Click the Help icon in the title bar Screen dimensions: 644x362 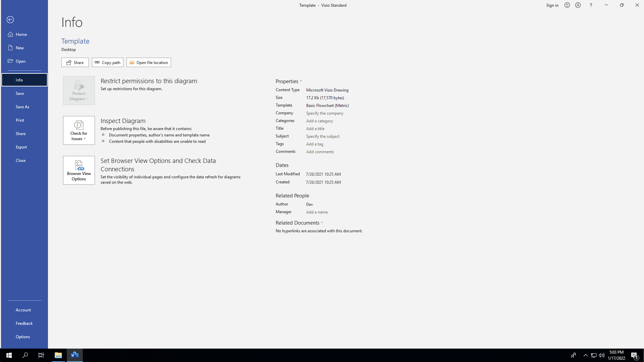click(x=591, y=5)
